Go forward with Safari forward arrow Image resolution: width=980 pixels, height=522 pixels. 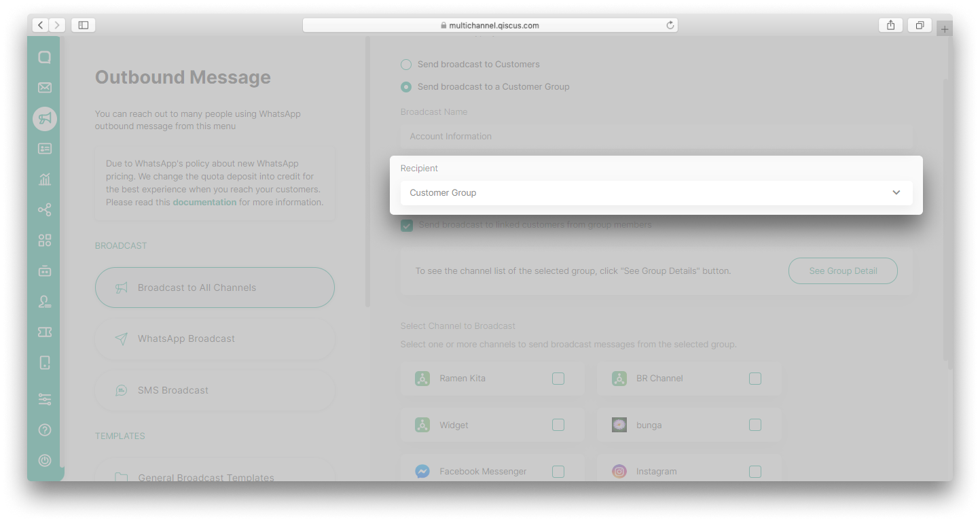(x=57, y=25)
